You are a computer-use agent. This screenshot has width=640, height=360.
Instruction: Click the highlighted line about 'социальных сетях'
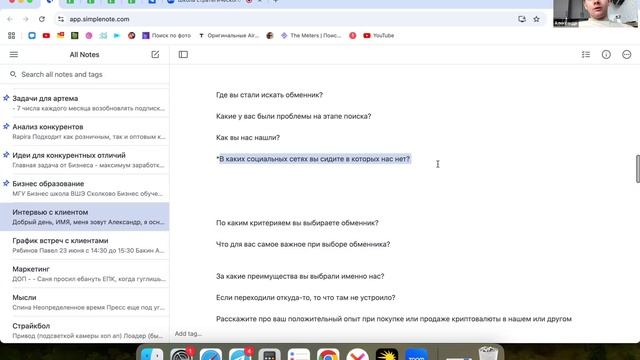[x=313, y=159]
